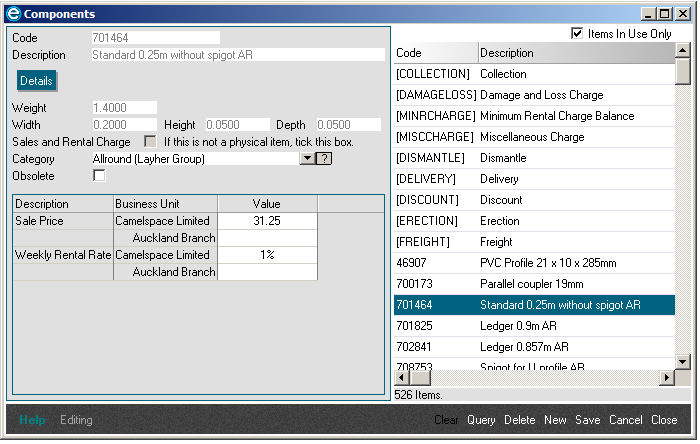700x444 pixels.
Task: Click the Category help question mark button
Action: (324, 159)
